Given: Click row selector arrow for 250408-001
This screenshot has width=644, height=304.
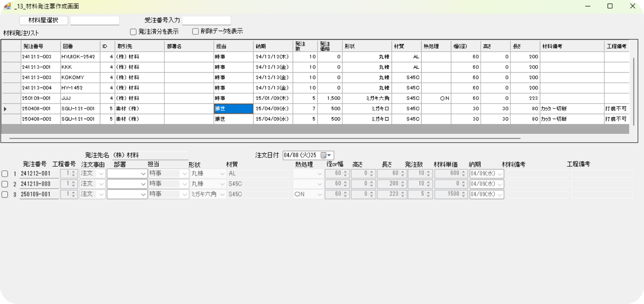Looking at the screenshot, I should pos(6,109).
